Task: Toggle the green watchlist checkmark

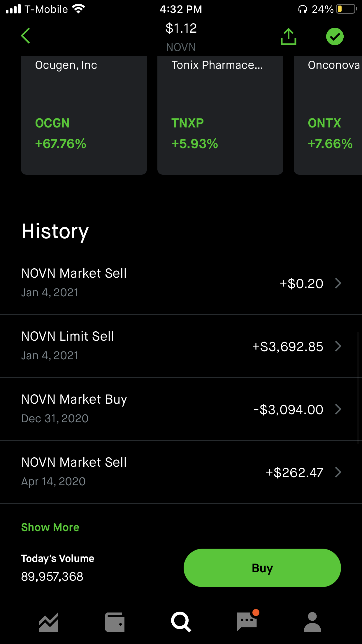Action: click(335, 37)
